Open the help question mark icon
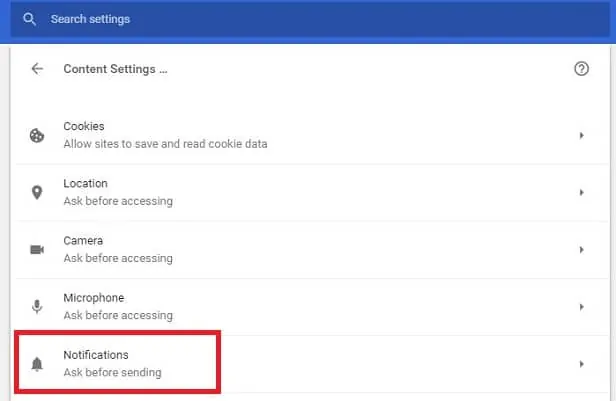 [x=581, y=69]
